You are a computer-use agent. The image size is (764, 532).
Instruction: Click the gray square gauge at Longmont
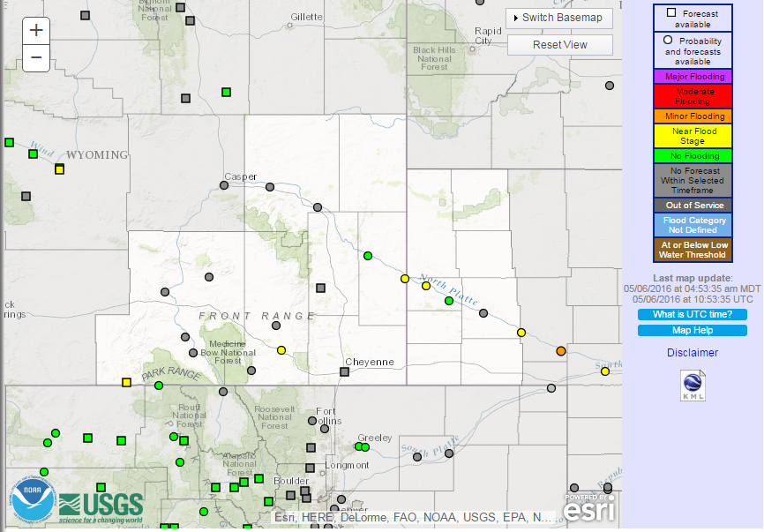tap(310, 468)
